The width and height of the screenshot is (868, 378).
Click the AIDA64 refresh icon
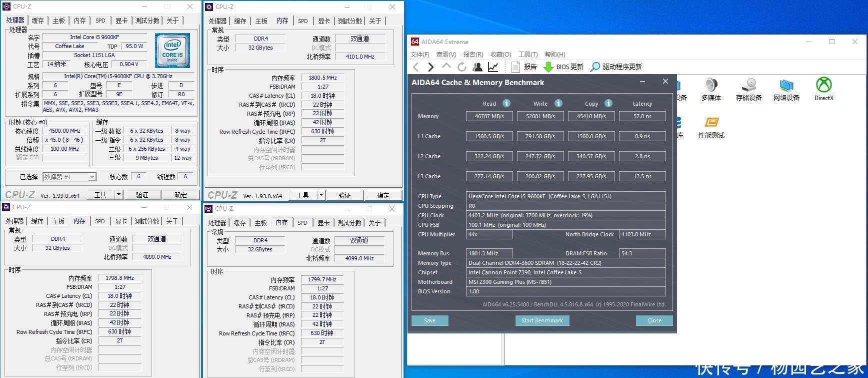[x=462, y=67]
